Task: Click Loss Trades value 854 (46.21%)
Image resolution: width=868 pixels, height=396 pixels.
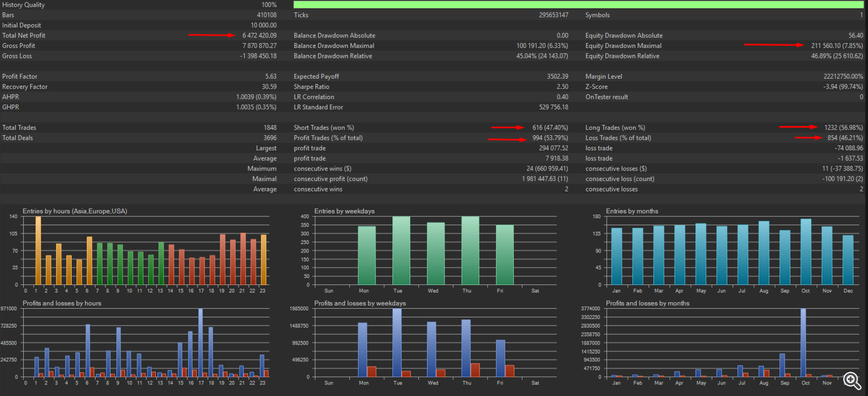Action: tap(845, 138)
